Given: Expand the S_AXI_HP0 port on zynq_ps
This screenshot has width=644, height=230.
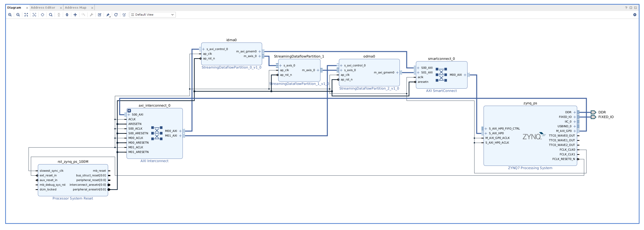Looking at the screenshot, I should (486, 133).
